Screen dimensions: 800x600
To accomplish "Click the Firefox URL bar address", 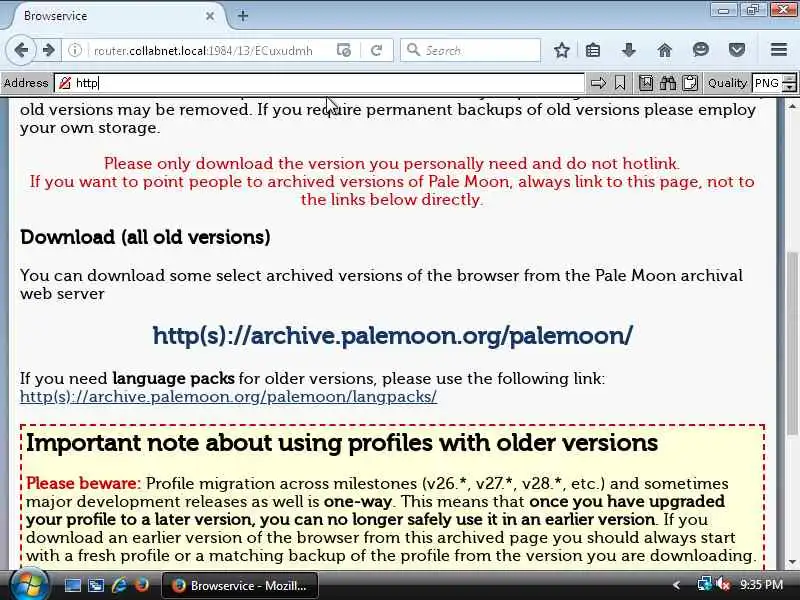I will pyautogui.click(x=203, y=51).
